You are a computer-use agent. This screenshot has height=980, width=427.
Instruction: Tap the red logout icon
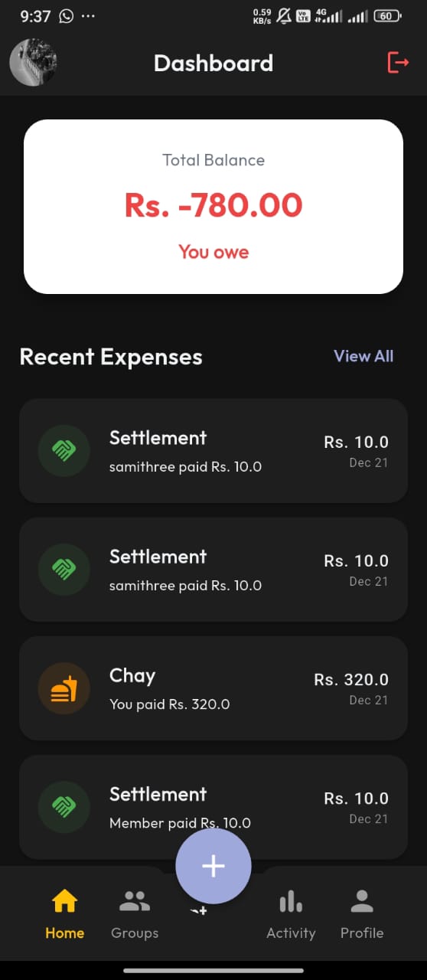[398, 62]
